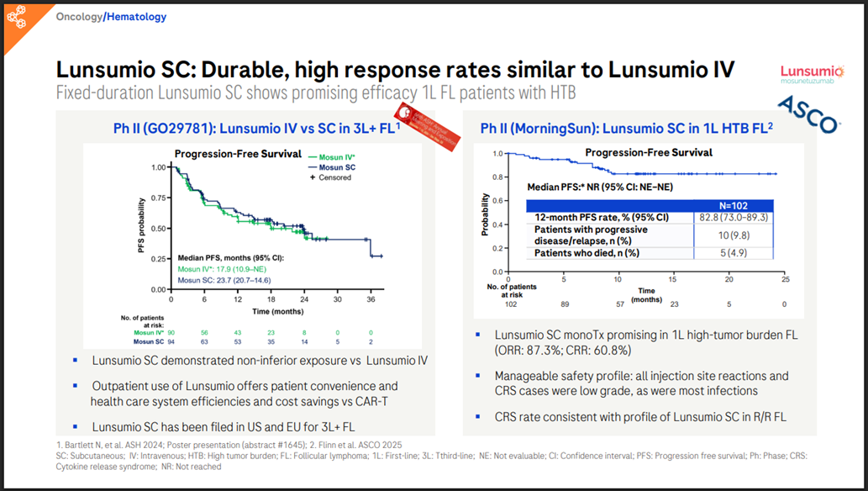Click at-risk count '94' in Mosun SC row
Image resolution: width=868 pixels, height=491 pixels.
171,342
